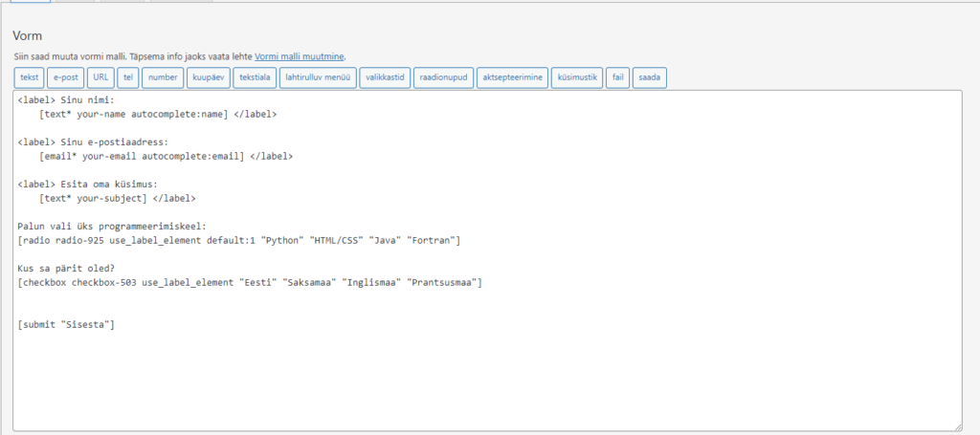Insert an e-post field tag
Screen dimensions: 980x435
pos(66,77)
